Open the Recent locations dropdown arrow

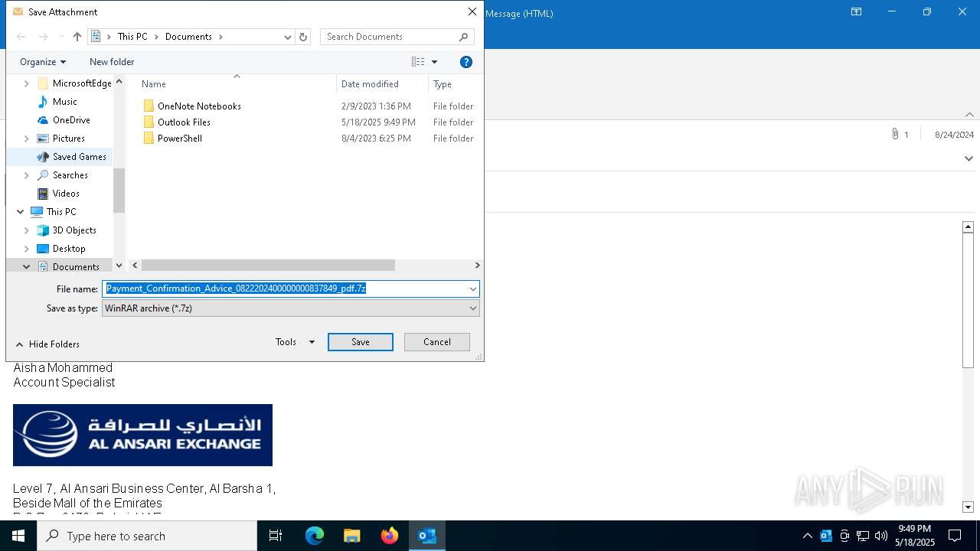tap(61, 37)
